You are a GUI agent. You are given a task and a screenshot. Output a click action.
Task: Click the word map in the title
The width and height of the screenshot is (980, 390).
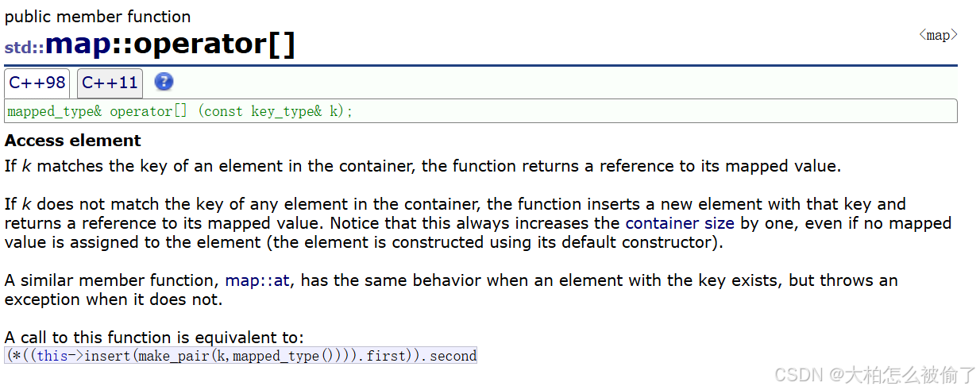pyautogui.click(x=78, y=44)
